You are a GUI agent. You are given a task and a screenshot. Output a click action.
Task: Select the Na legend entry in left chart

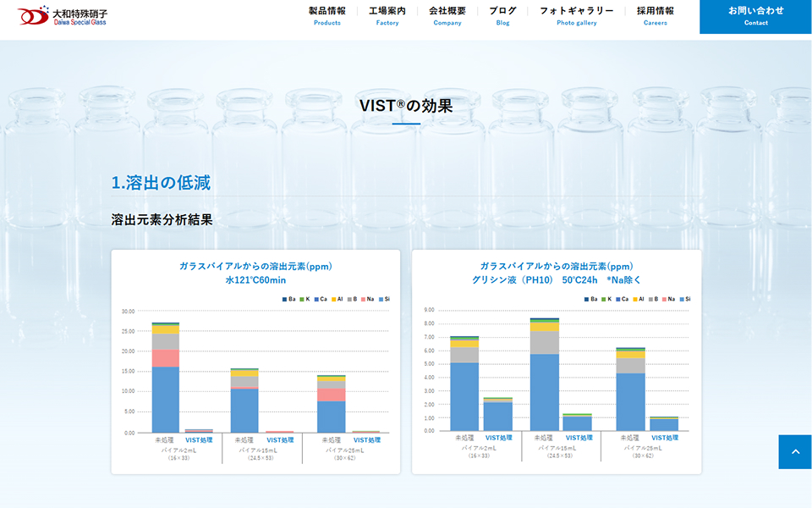coord(367,299)
